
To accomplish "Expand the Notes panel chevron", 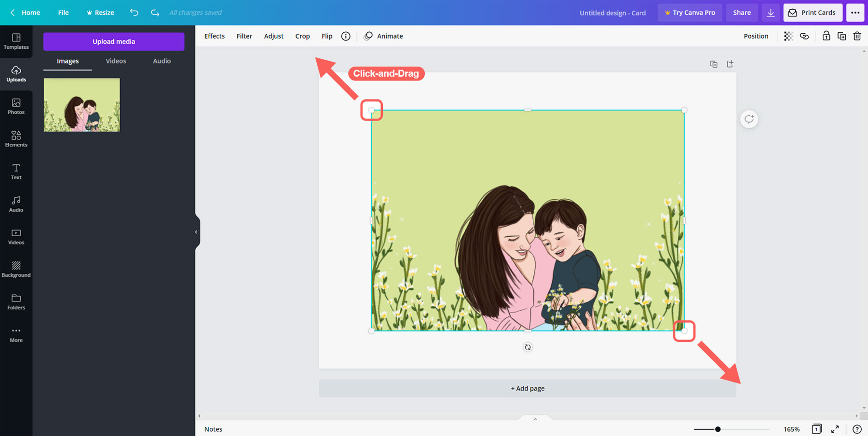I will [535, 419].
